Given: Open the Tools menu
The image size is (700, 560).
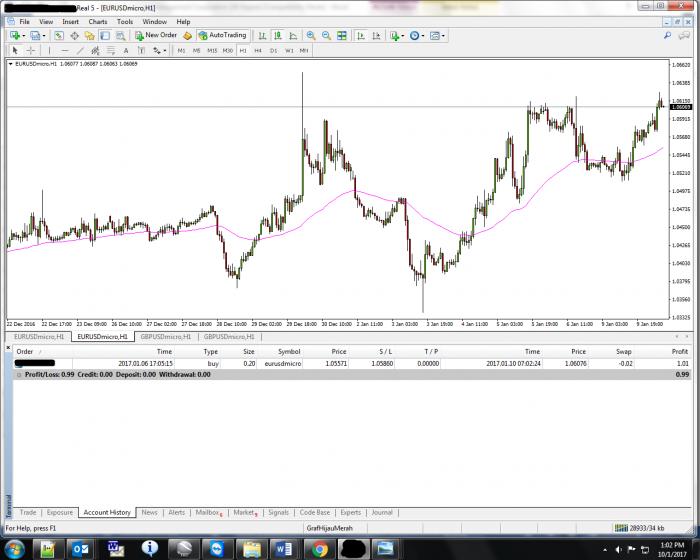Looking at the screenshot, I should click(x=125, y=21).
